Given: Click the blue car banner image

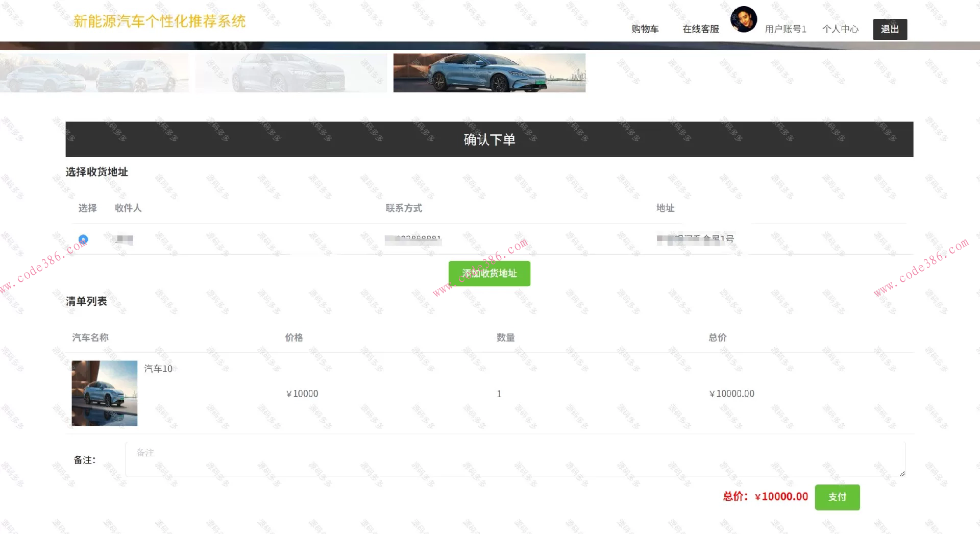Looking at the screenshot, I should pyautogui.click(x=489, y=72).
